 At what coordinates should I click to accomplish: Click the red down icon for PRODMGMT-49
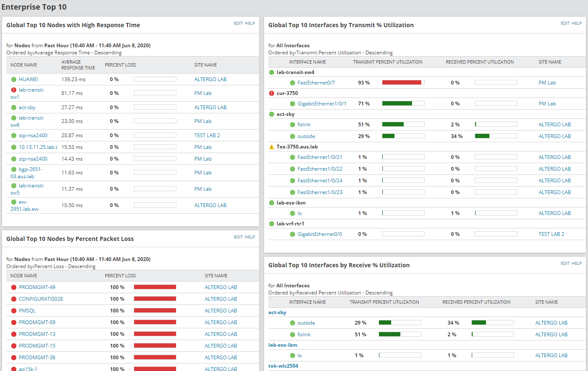pyautogui.click(x=14, y=287)
